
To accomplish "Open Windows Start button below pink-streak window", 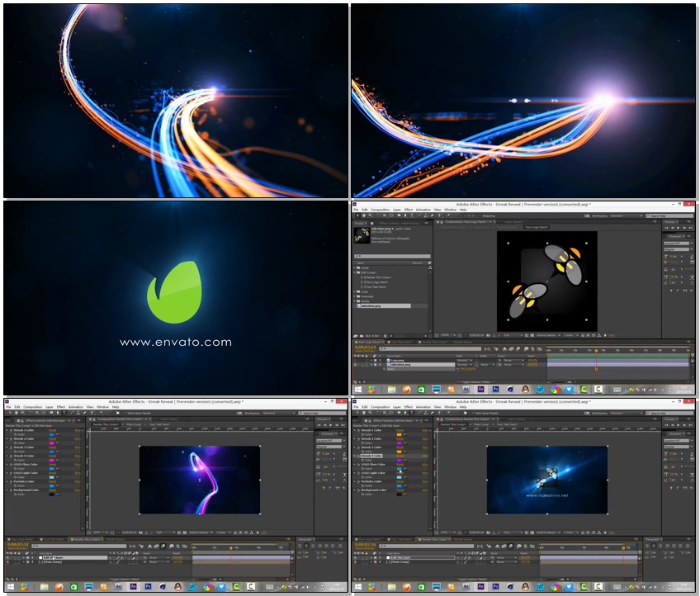I will [10, 587].
